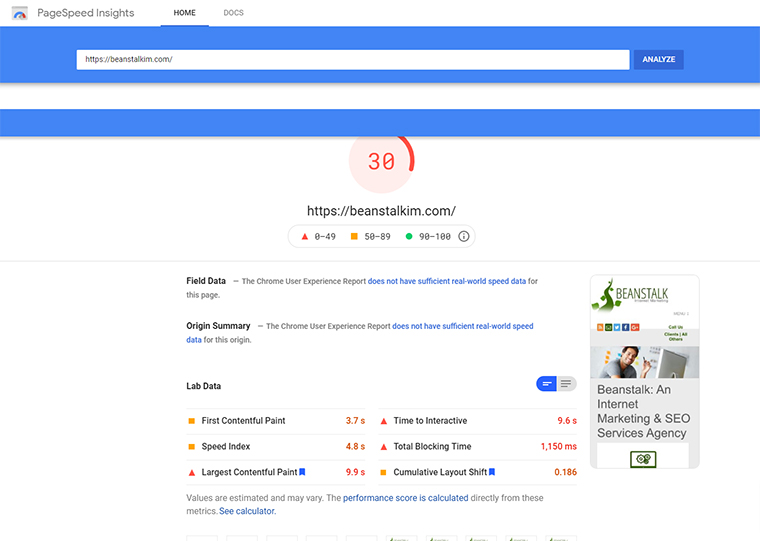Select the First Contentful Paint value 3.7 s

coord(355,421)
